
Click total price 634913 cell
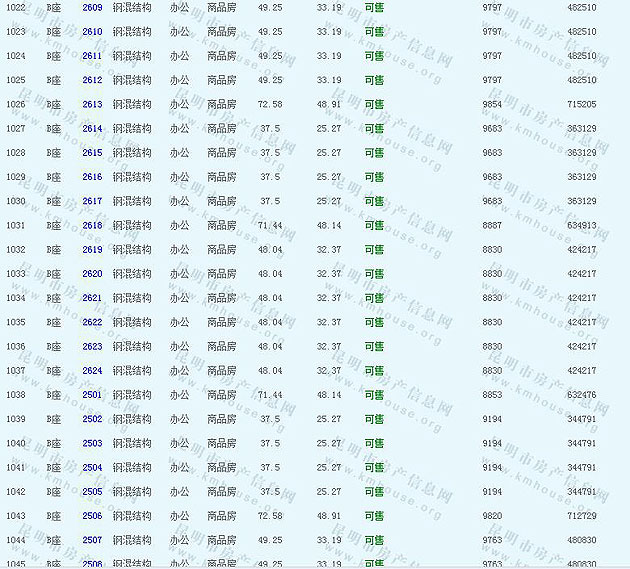[x=581, y=226]
